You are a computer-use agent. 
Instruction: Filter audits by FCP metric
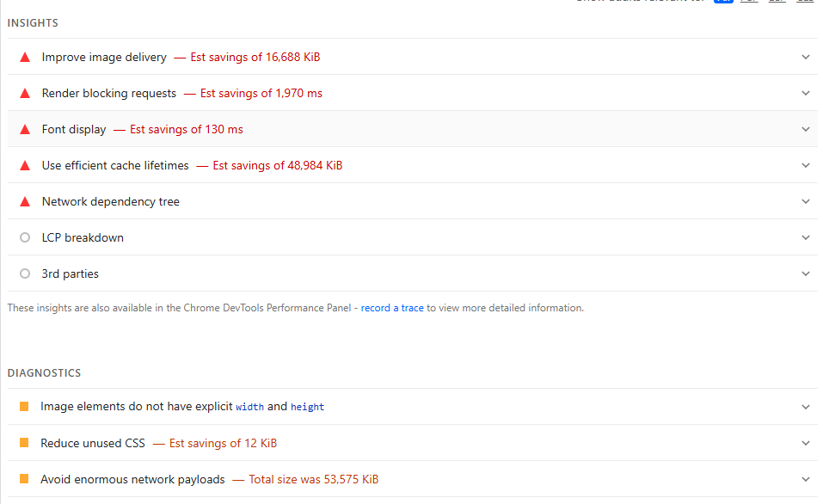tap(749, 2)
